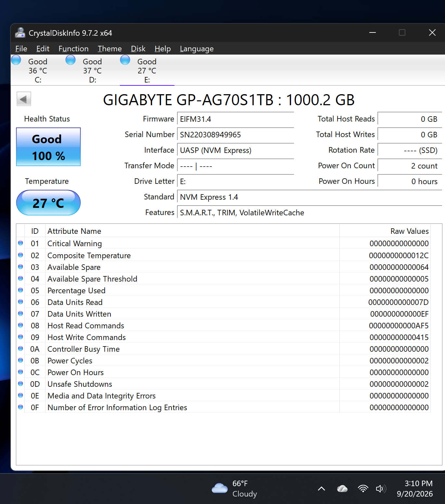The image size is (445, 504).
Task: Open the Disk menu
Action: click(138, 49)
